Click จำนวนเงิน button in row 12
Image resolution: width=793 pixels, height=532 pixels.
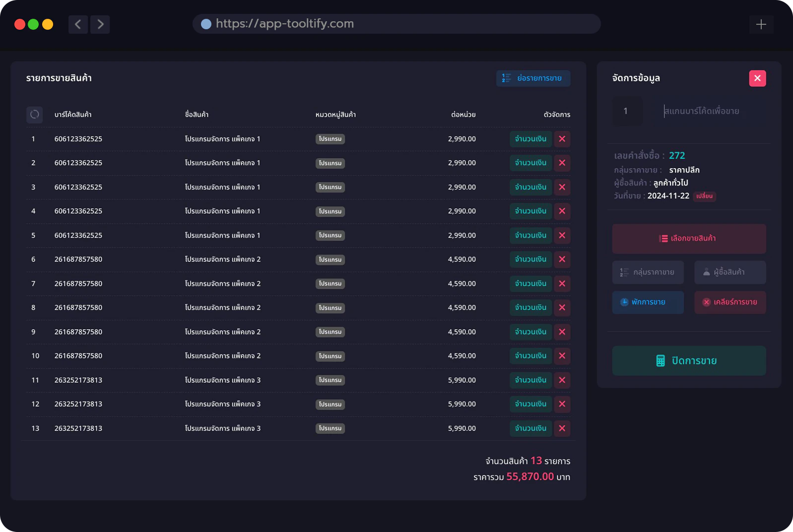[x=530, y=404]
